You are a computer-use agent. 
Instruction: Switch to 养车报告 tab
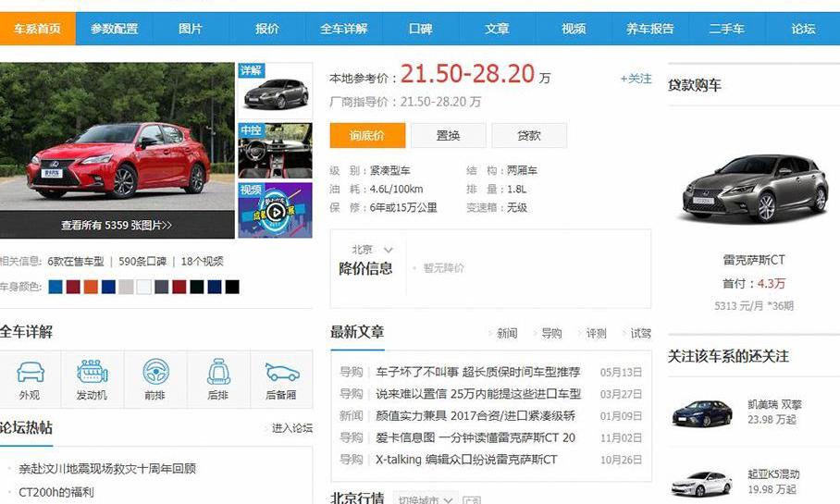pos(650,29)
